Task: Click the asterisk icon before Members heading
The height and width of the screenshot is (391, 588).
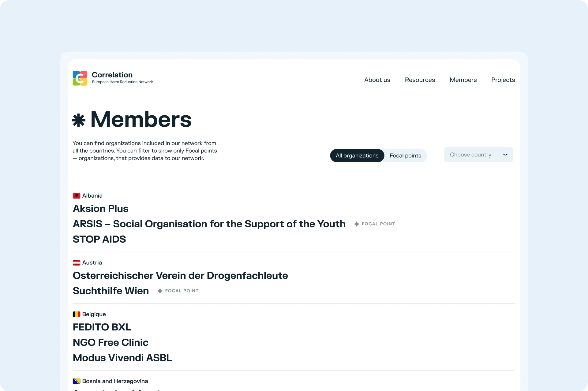Action: [x=79, y=120]
